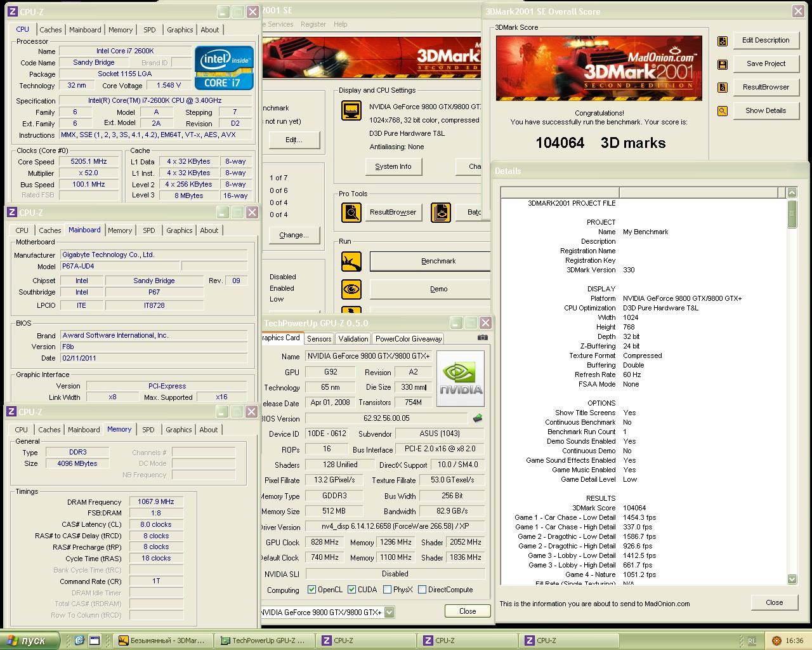812x650 pixels.
Task: Click the Benchmark run icon in 3DMark
Action: [x=351, y=261]
